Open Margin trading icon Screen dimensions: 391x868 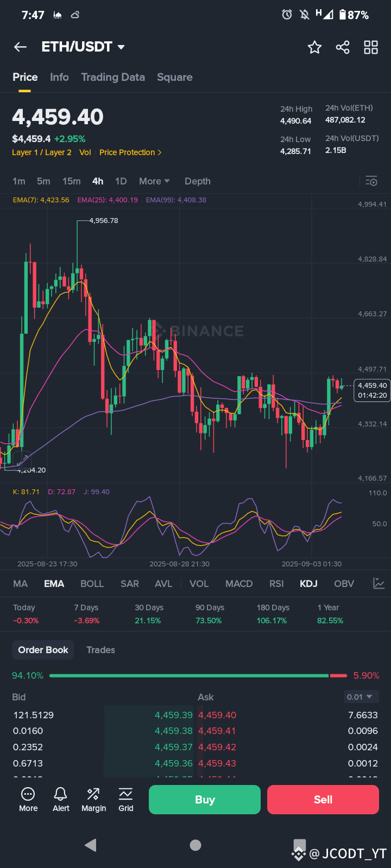[x=93, y=800]
